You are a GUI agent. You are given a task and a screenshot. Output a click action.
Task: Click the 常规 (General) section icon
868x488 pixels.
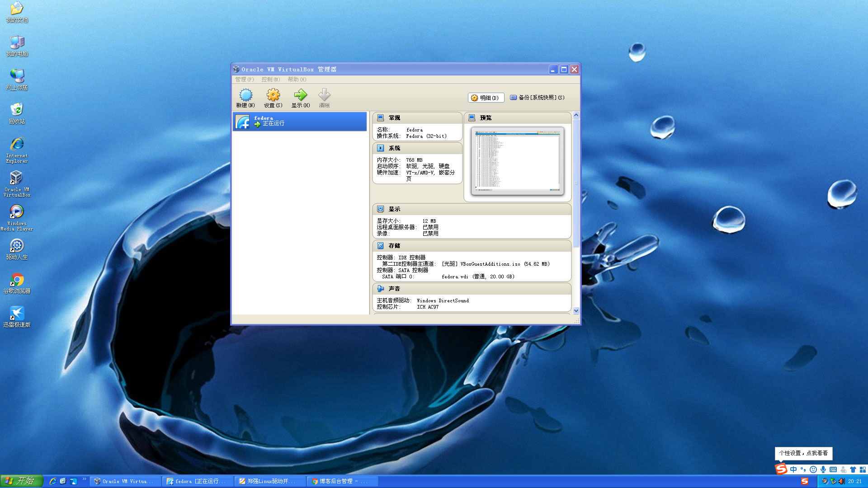381,117
